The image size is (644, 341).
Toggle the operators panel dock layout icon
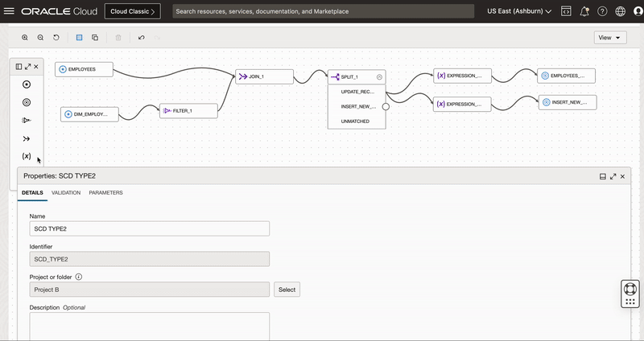[19, 67]
